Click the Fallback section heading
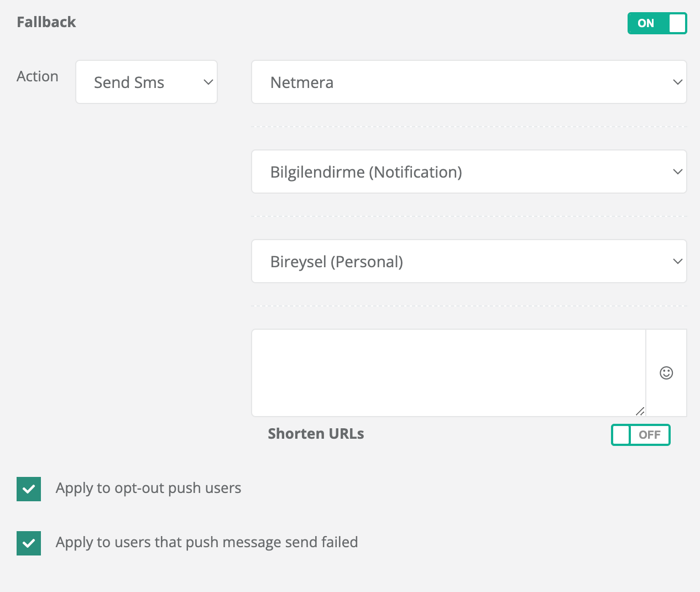Viewport: 700px width, 592px height. [x=46, y=22]
